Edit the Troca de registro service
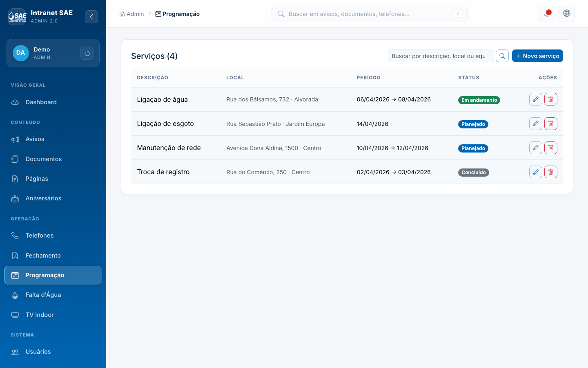588x368 pixels. [x=536, y=172]
